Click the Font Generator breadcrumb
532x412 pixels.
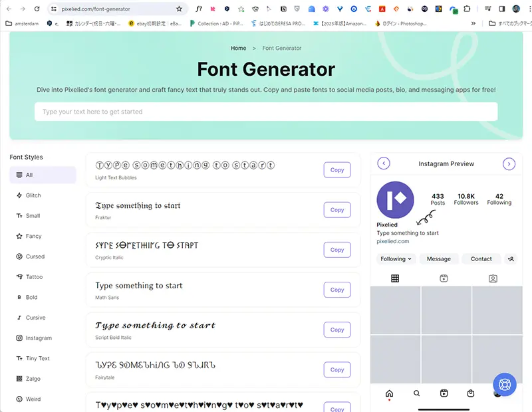coord(281,48)
